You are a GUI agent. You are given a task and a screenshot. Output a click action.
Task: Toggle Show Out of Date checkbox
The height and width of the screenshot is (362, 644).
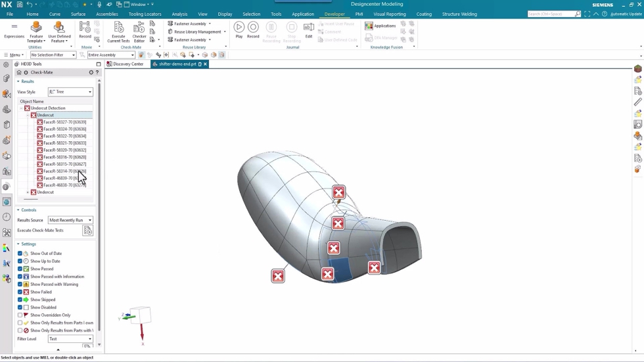click(20, 254)
